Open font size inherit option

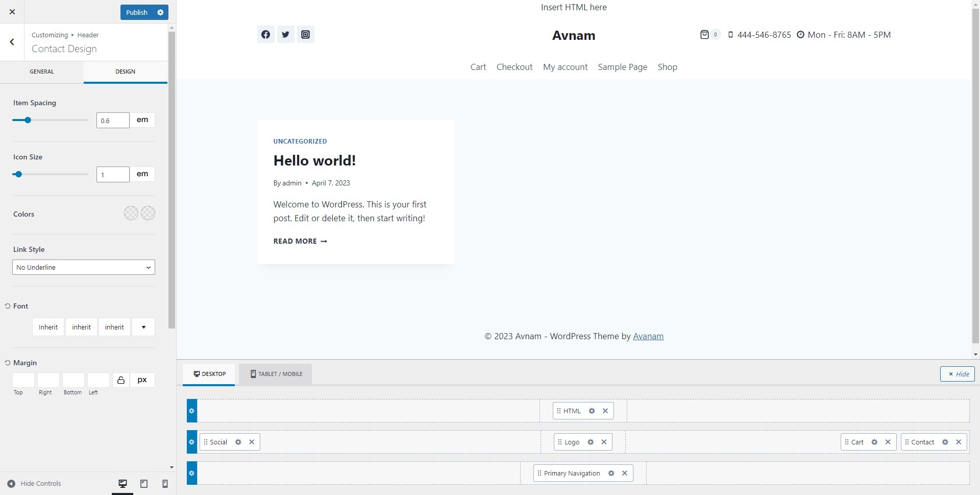click(81, 327)
